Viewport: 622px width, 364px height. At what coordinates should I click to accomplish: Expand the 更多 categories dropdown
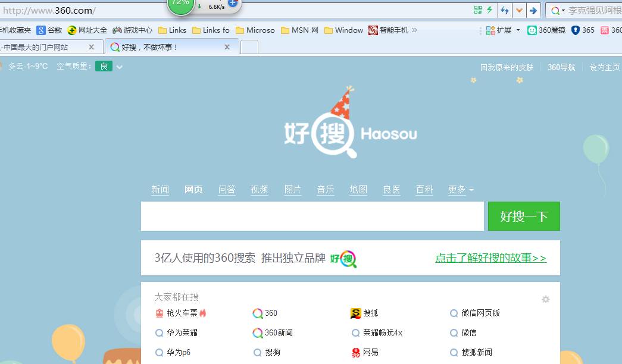tap(461, 190)
